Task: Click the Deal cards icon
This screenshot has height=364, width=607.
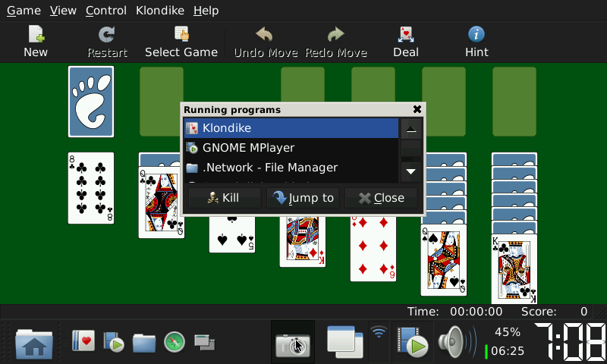Action: (x=405, y=42)
